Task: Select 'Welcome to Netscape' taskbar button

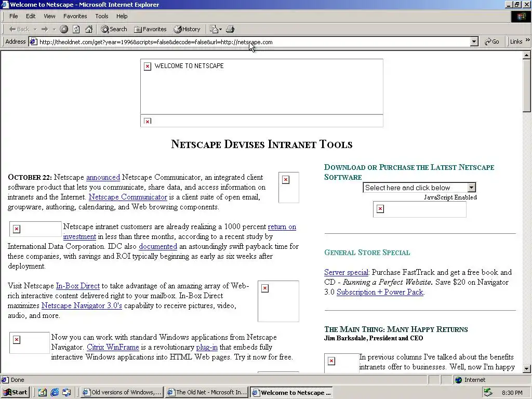Action: (x=291, y=392)
